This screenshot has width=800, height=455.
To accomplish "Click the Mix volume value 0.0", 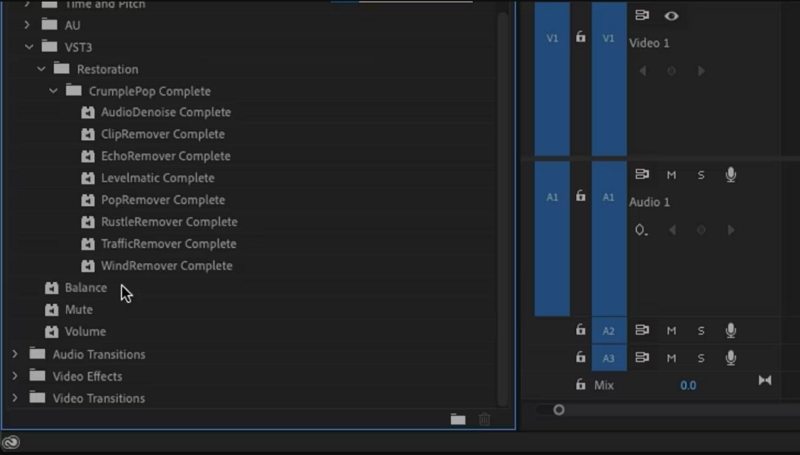I will 688,385.
